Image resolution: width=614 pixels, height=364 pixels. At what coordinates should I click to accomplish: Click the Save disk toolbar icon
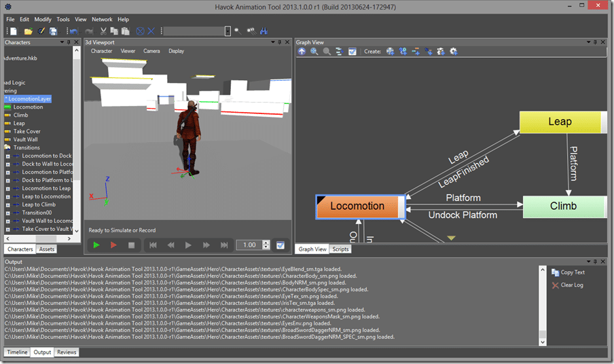point(53,31)
